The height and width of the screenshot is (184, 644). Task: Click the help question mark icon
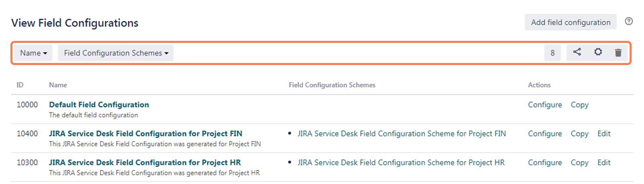pos(629,21)
